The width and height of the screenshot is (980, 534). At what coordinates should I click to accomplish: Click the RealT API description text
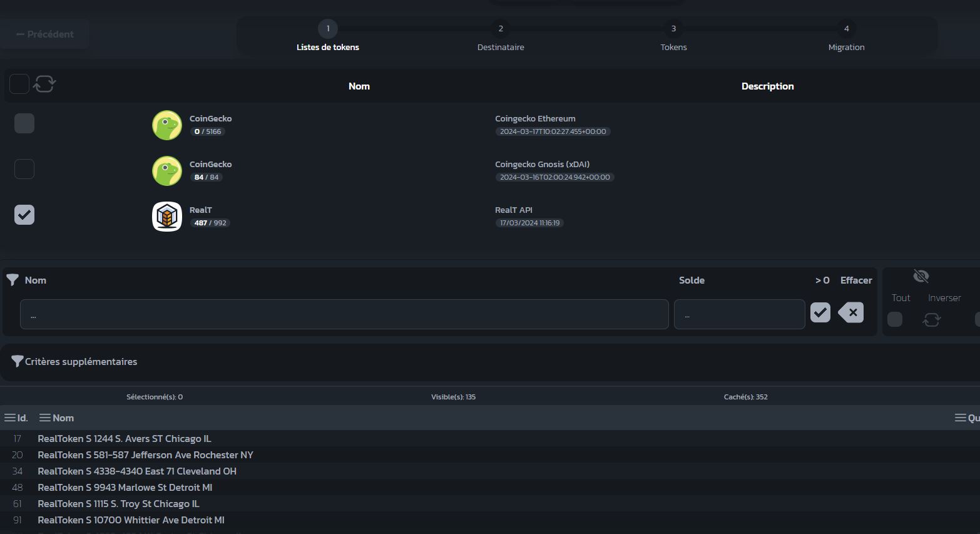[514, 210]
